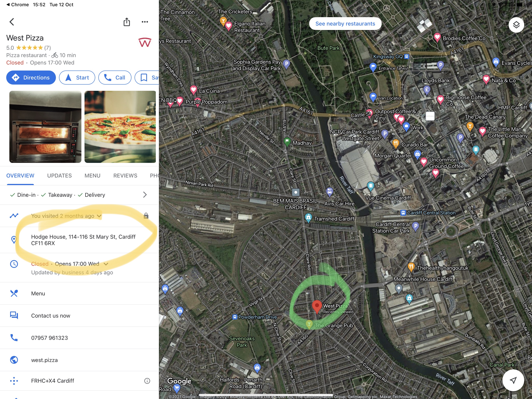Open the share sheet icon

[x=127, y=22]
